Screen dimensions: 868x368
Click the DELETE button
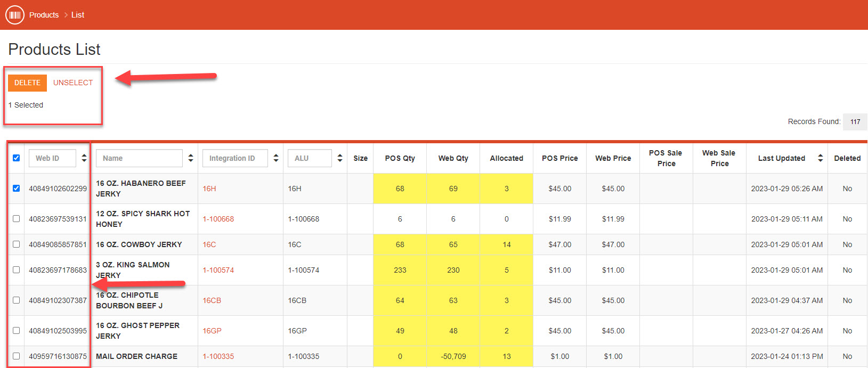point(27,83)
